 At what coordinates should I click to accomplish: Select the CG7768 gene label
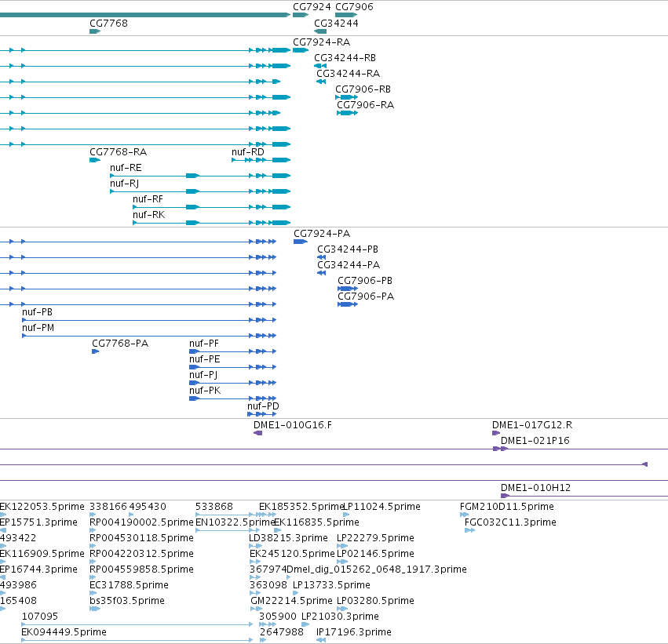[x=108, y=24]
